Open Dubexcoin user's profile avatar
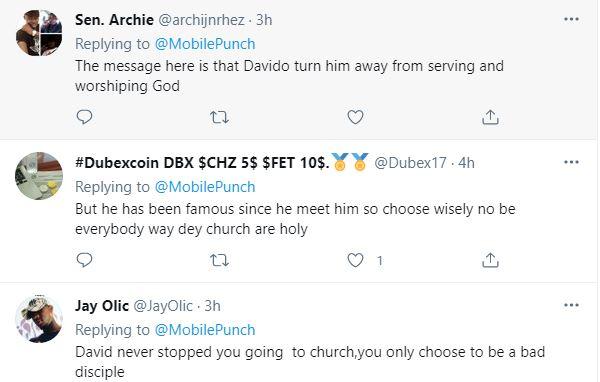600x382 pixels. [39, 176]
